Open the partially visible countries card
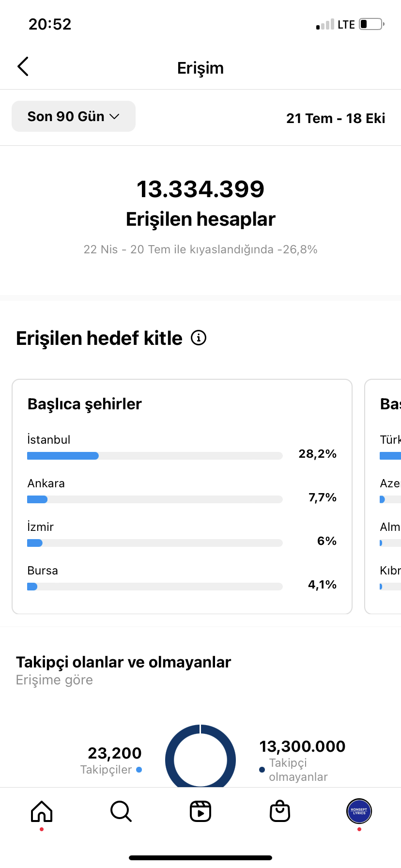Viewport: 401px width, 868px height. pyautogui.click(x=383, y=496)
